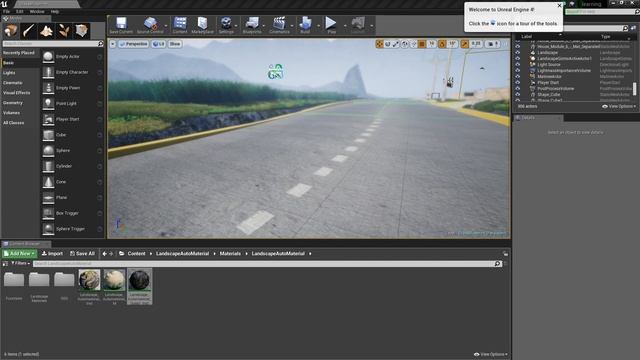Select the rotate gizmo tool in viewport
Screen dimensions: 640x360
[387, 44]
